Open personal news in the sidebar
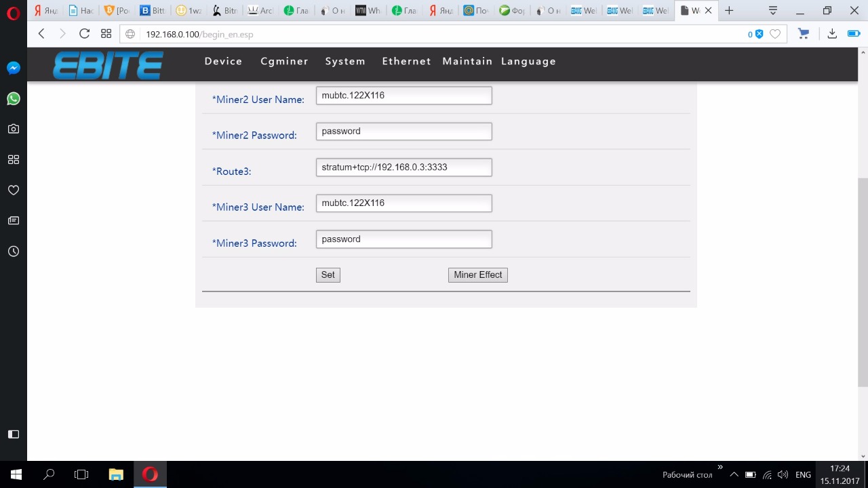This screenshot has width=868, height=488. [x=14, y=220]
